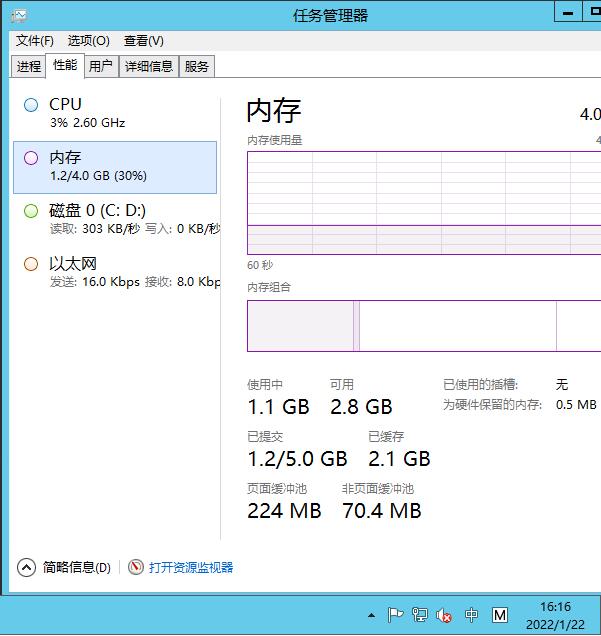
Task: Open 打开资源监视器 link
Action: coord(191,567)
